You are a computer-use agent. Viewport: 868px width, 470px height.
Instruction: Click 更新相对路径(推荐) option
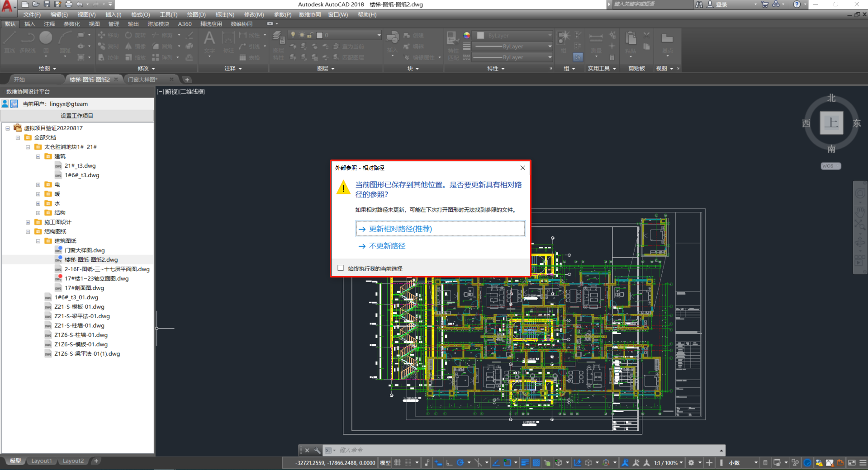click(x=440, y=229)
